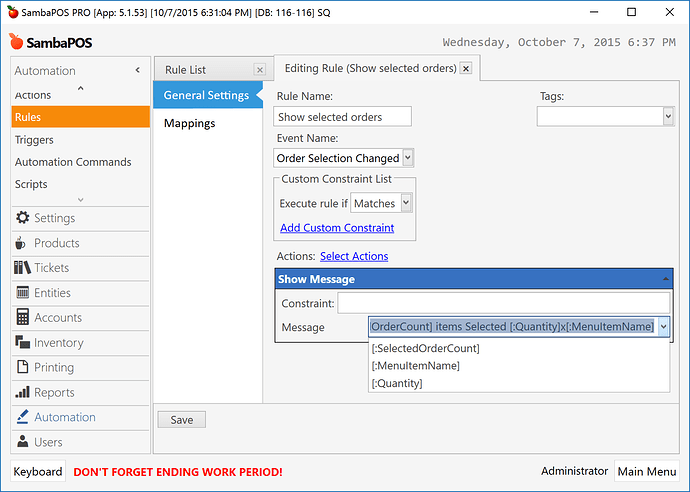
Task: Click the Products coffee cup icon
Action: pos(20,243)
